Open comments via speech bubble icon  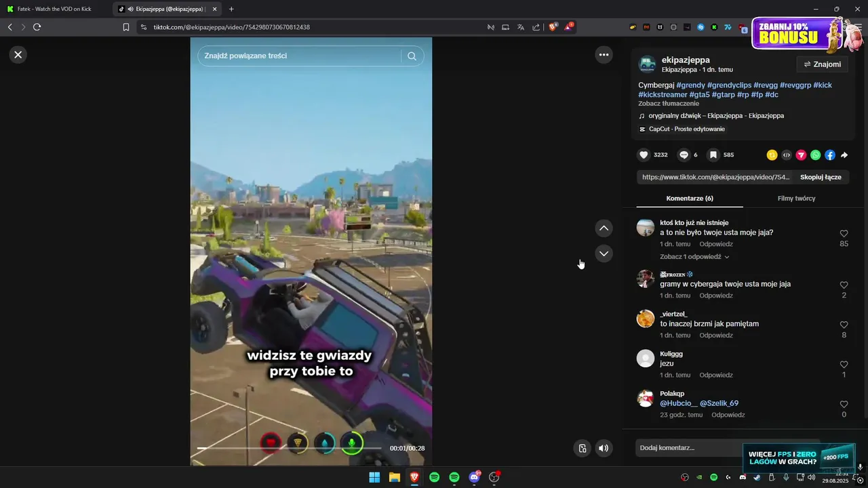pyautogui.click(x=684, y=155)
